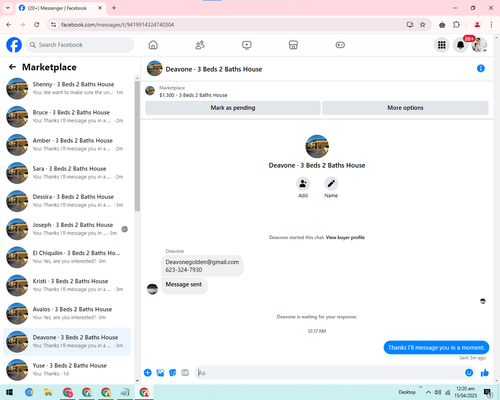Open the account profile picture menu
The width and height of the screenshot is (500, 400).
click(x=479, y=45)
